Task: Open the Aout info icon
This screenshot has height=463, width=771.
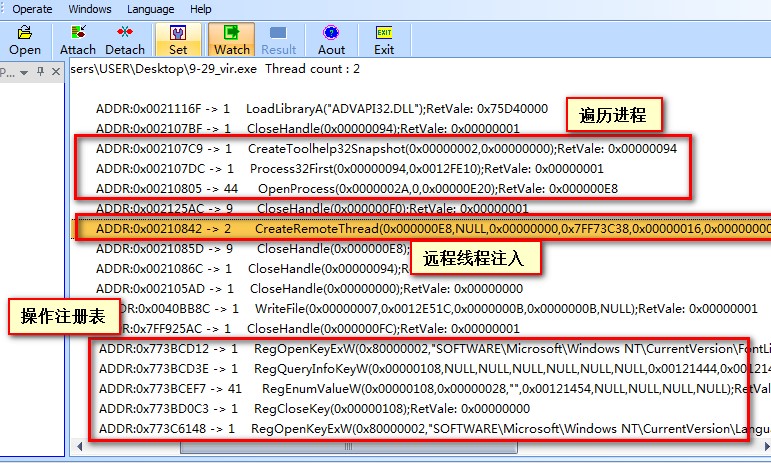Action: tap(331, 40)
